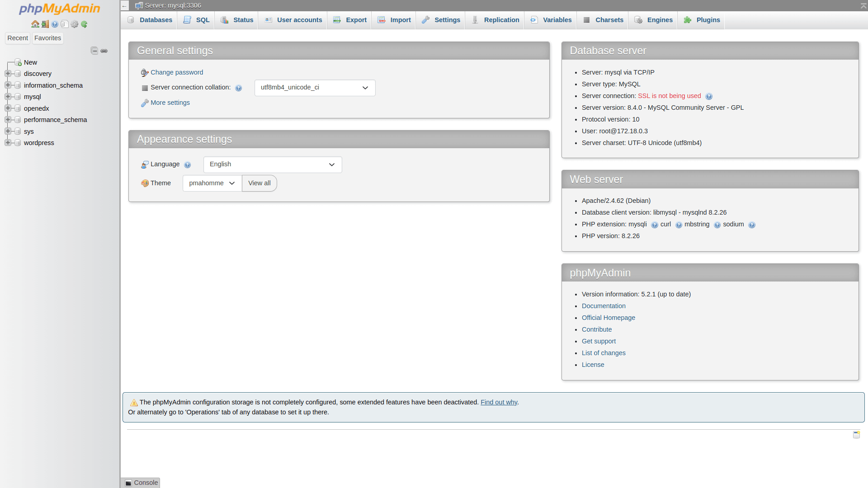Open the Variables tab
868x488 pixels.
coord(551,20)
